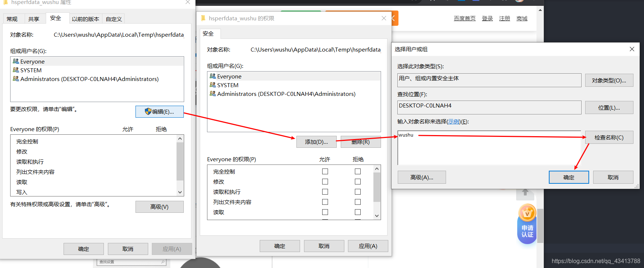644x268 pixels.
Task: Select Everyone row in permissions dialog list
Action: tap(294, 76)
